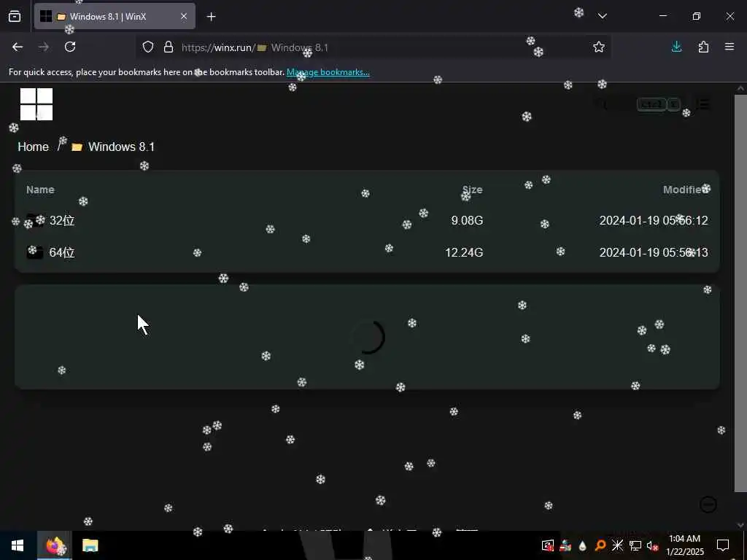Click the first tray icon with red badge
747x560 pixels.
coord(548,545)
